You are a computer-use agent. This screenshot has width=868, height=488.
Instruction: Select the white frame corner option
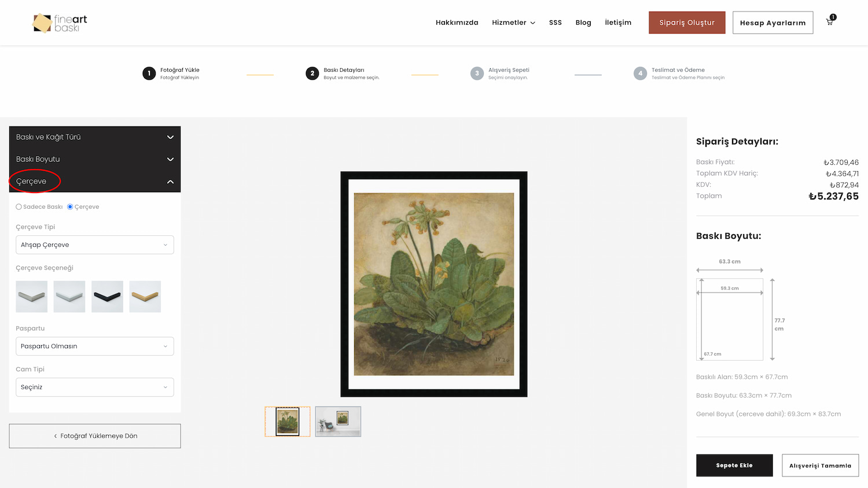(69, 297)
